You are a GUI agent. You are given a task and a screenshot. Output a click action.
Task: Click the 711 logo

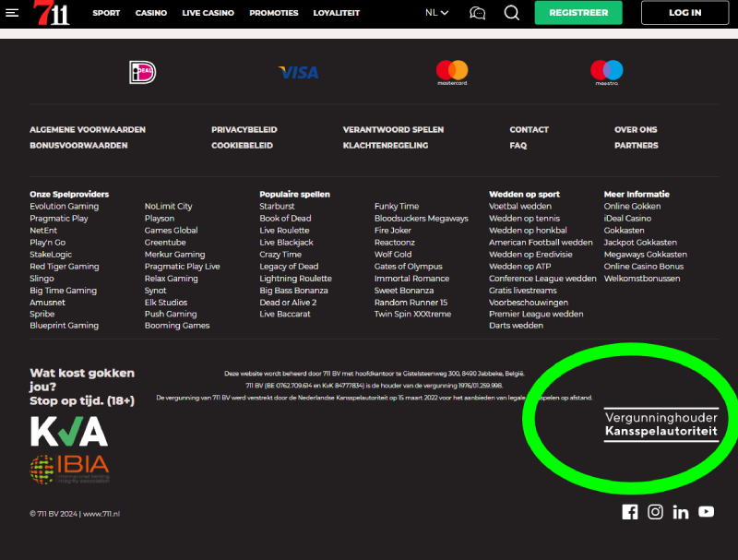pos(52,13)
